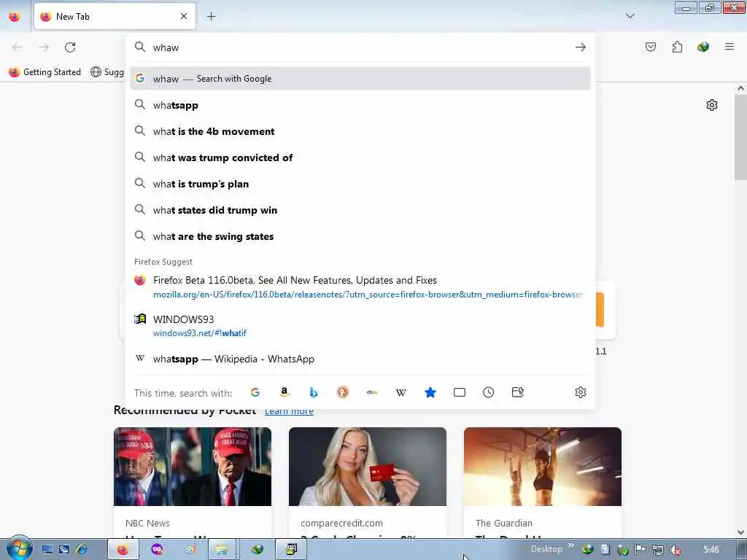
Task: Select 'what are the swing states' suggestion
Action: point(360,236)
